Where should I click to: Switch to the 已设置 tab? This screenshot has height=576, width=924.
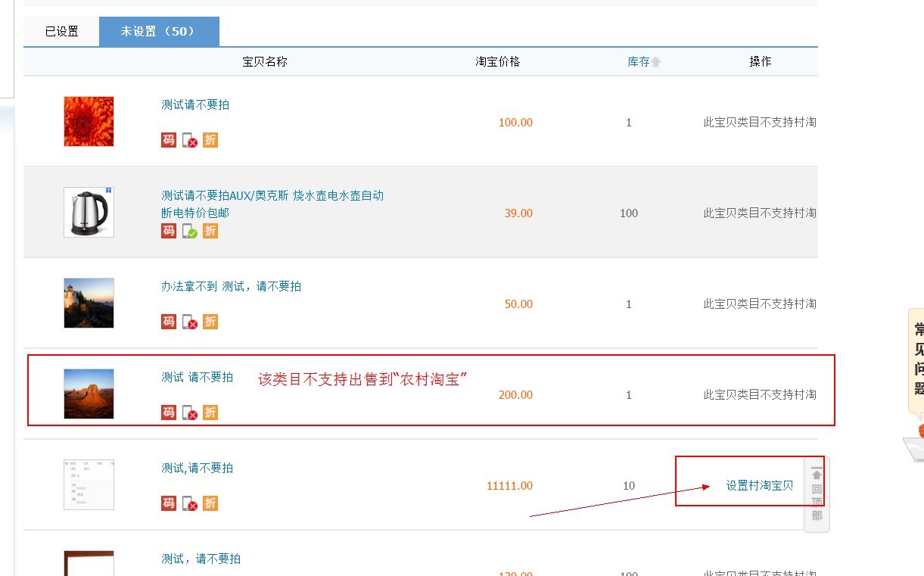tap(61, 32)
